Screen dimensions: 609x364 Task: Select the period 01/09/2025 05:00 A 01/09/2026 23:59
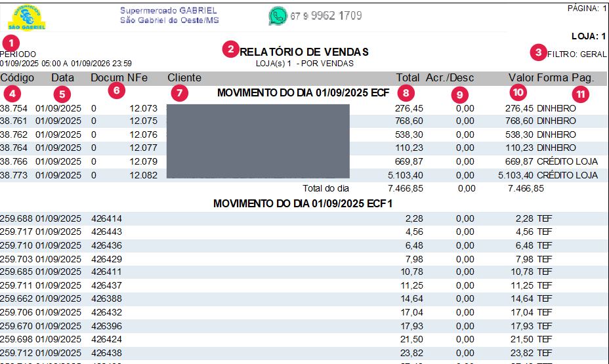(66, 63)
